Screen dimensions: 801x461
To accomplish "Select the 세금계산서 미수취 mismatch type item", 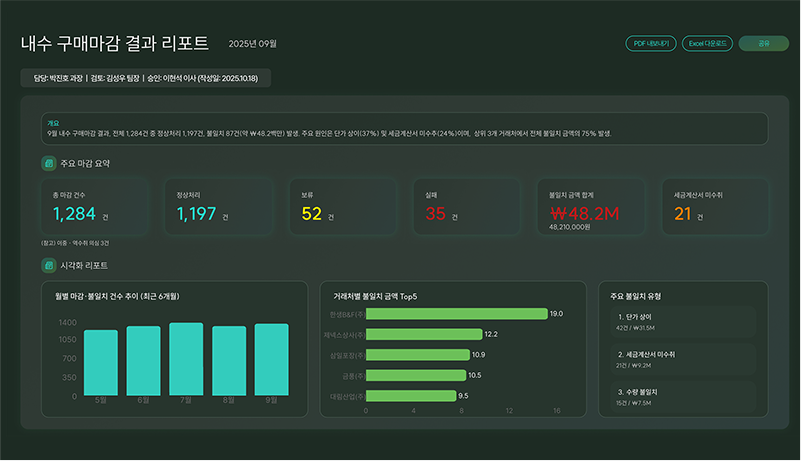I will pos(682,359).
